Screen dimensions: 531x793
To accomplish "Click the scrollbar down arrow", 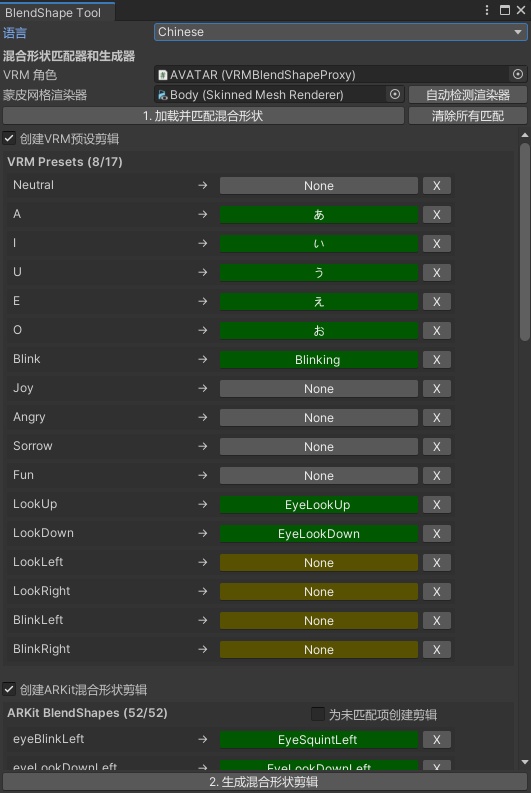I will pyautogui.click(x=524, y=762).
